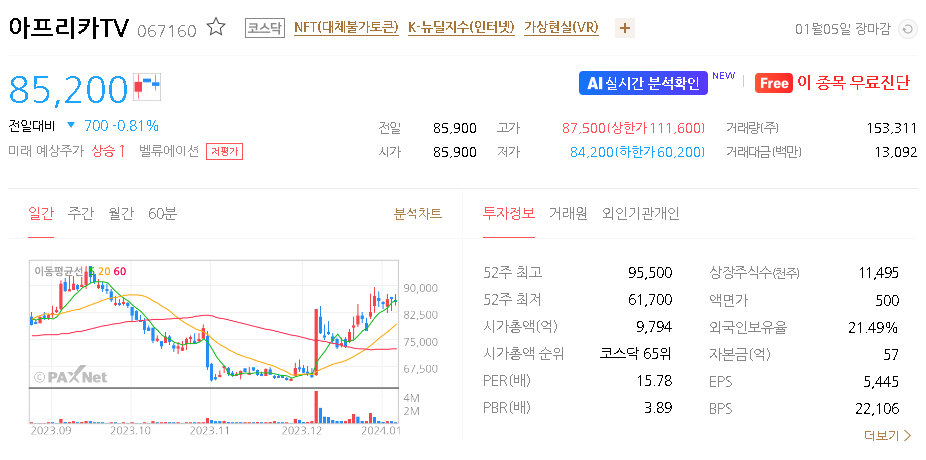Click the daily price chart image

tap(214, 324)
